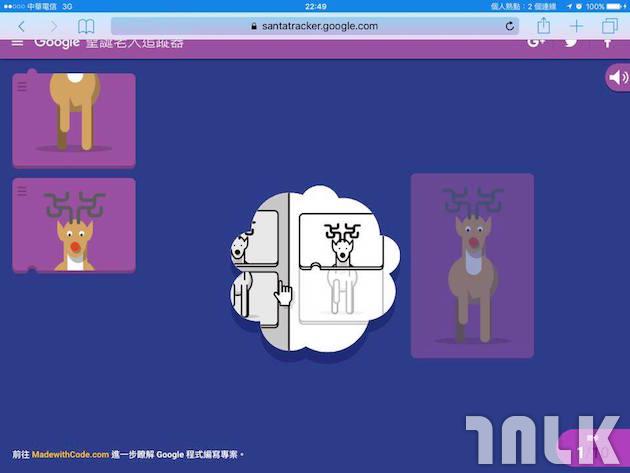Open the hamburger menu in purple header
630x473 pixels.
(17, 42)
